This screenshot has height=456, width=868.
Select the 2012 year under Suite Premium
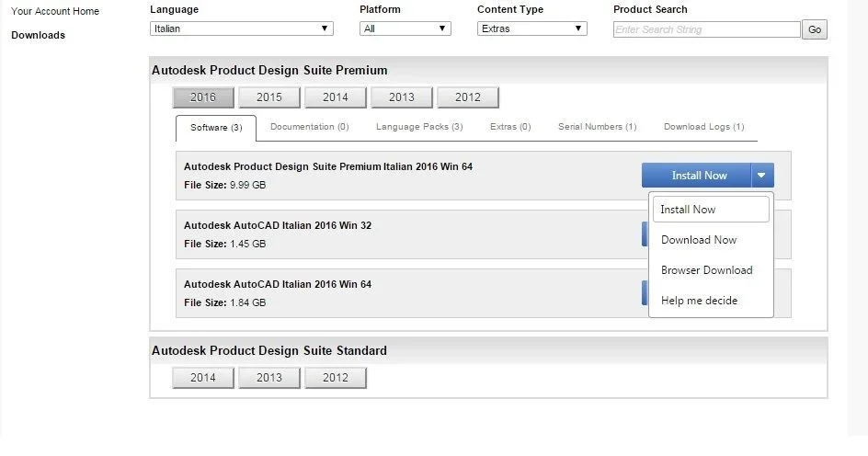click(468, 97)
